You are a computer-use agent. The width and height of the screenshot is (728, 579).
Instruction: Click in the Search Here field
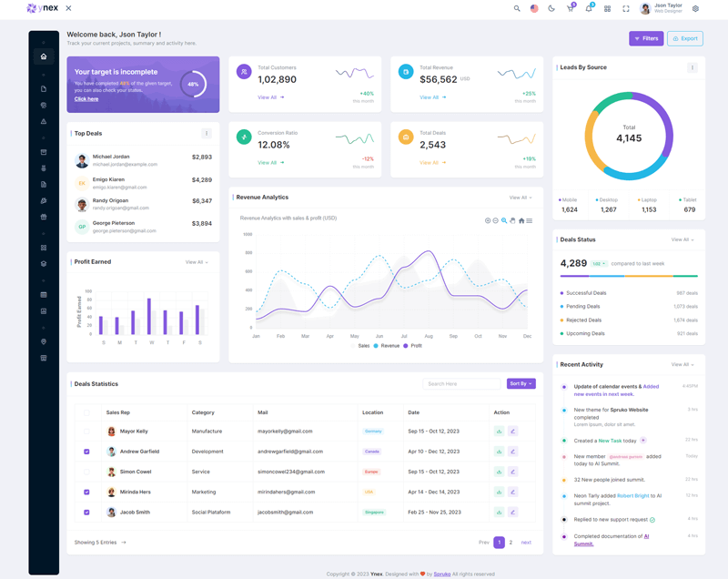(462, 384)
